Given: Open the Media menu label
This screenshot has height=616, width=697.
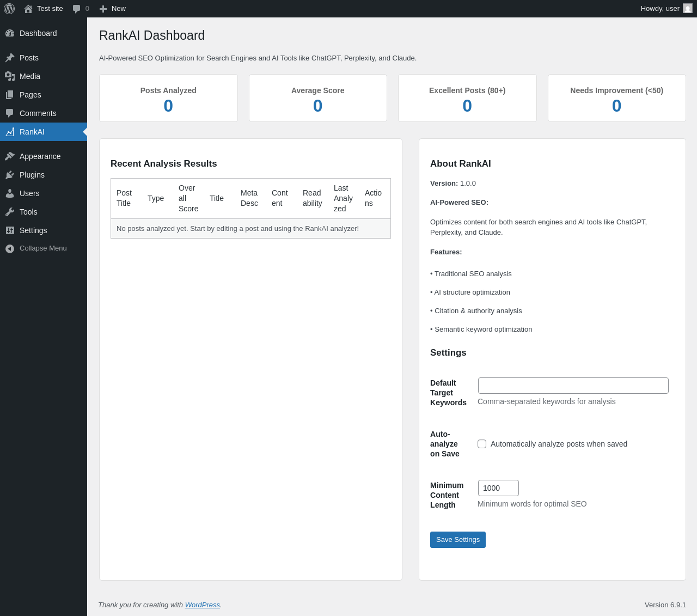Looking at the screenshot, I should pyautogui.click(x=30, y=76).
